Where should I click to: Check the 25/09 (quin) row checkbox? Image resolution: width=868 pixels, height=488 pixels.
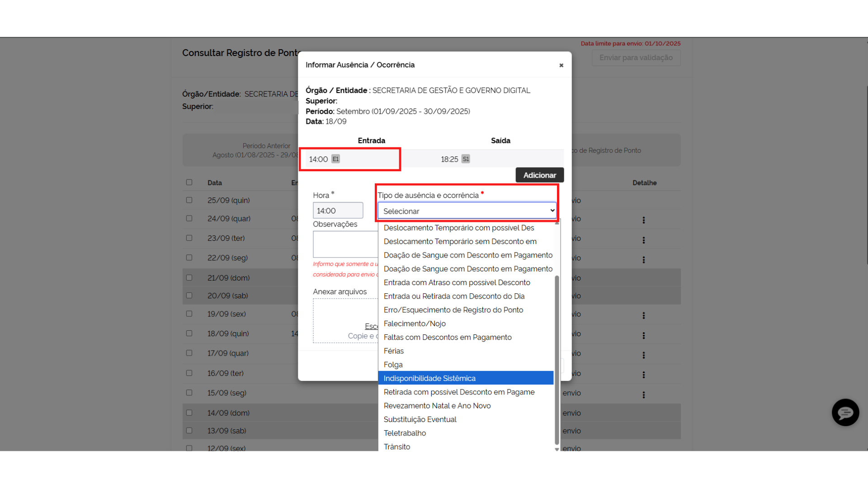(x=189, y=200)
